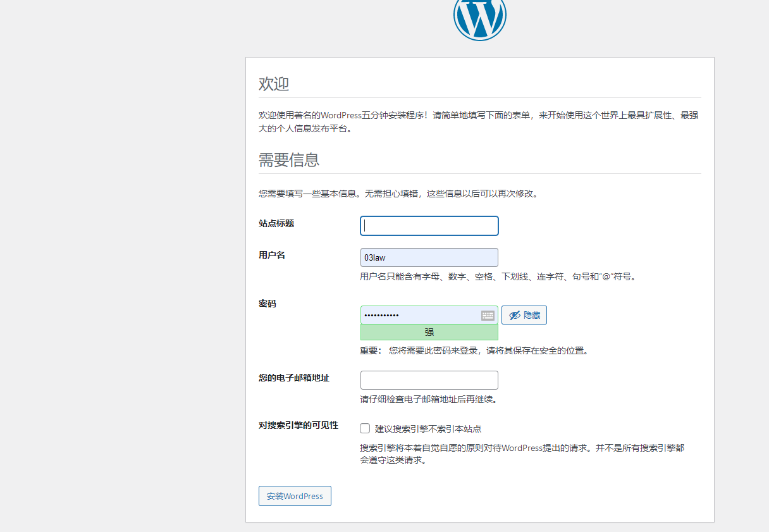This screenshot has width=769, height=532.
Task: Click the 站点标题 label
Action: [276, 223]
